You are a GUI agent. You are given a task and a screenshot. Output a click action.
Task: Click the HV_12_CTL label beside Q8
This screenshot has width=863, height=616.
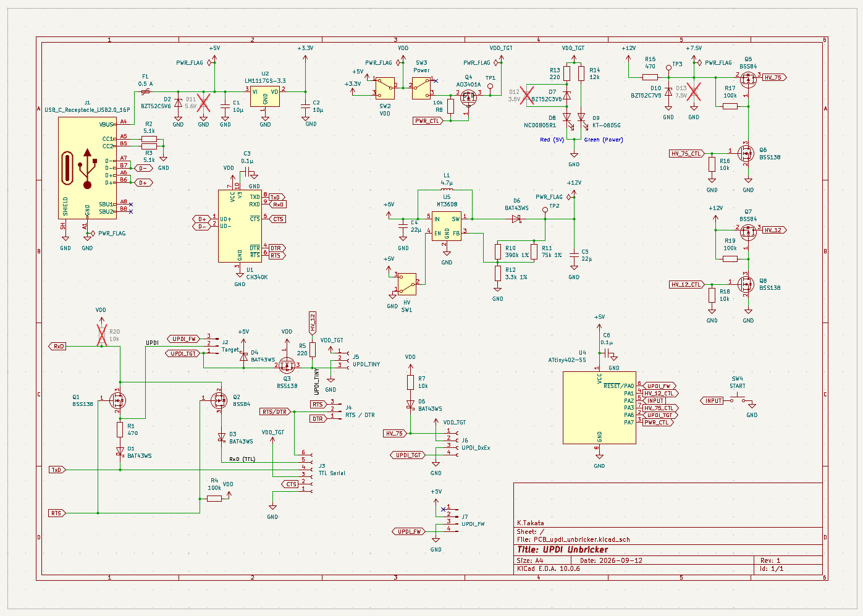click(688, 285)
